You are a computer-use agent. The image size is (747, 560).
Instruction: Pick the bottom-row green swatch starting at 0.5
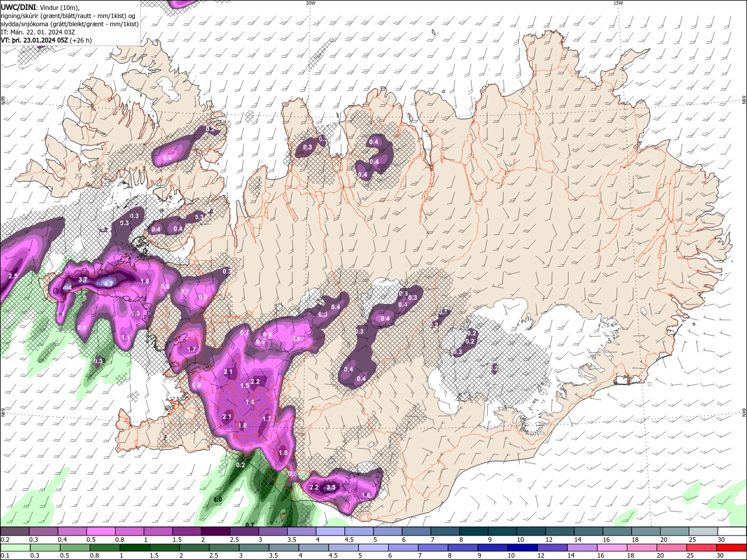point(74,548)
